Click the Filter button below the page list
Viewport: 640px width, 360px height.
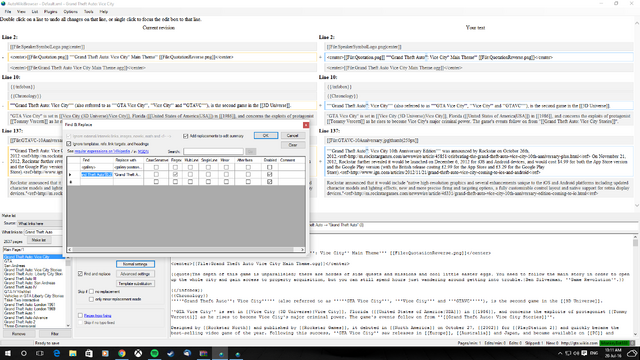[55, 334]
